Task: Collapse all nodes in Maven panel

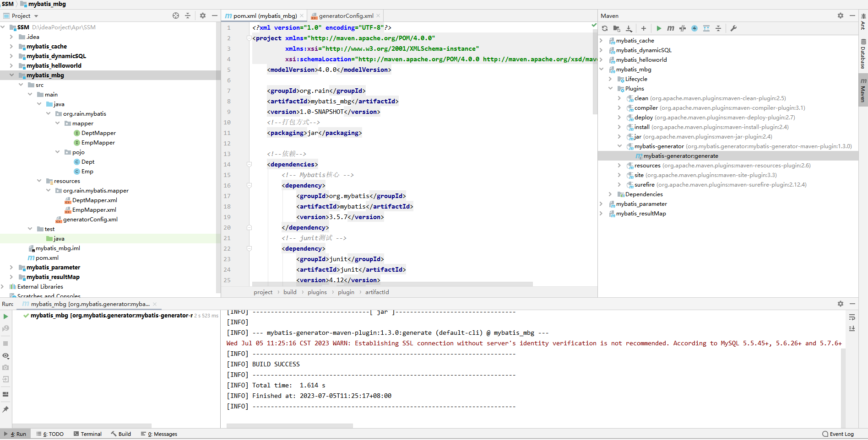Action: tap(718, 28)
